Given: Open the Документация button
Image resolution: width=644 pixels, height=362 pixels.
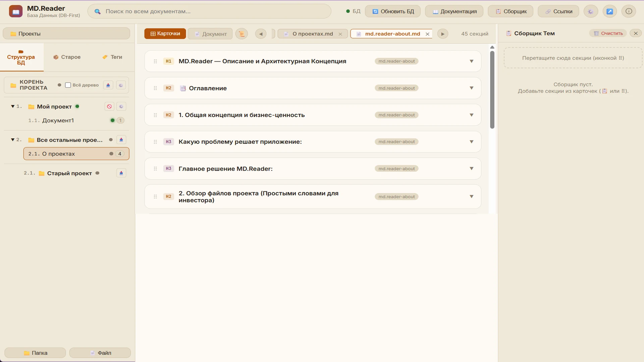Looking at the screenshot, I should click(454, 11).
